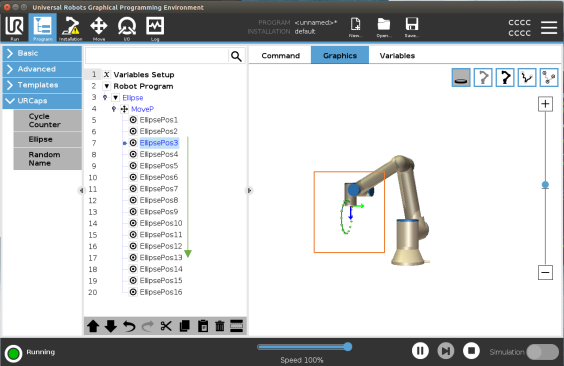The image size is (564, 366).
Task: Expand the Basic section
Action: point(42,53)
